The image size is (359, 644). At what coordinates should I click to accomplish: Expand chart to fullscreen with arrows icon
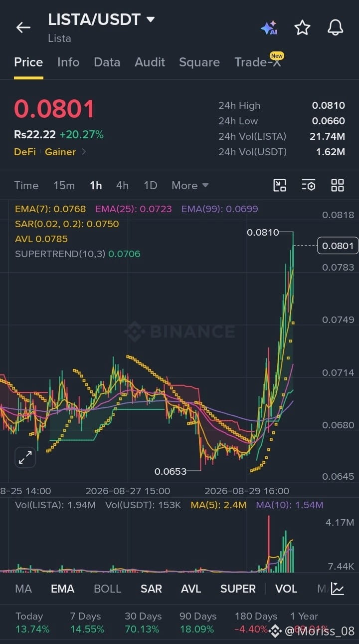(25, 457)
